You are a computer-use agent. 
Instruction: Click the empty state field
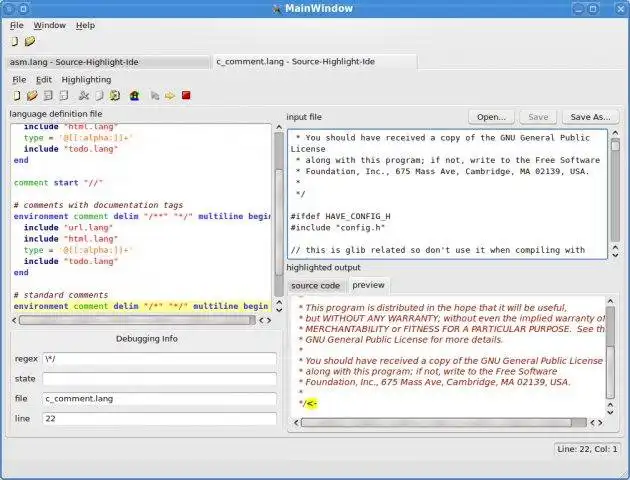[160, 379]
